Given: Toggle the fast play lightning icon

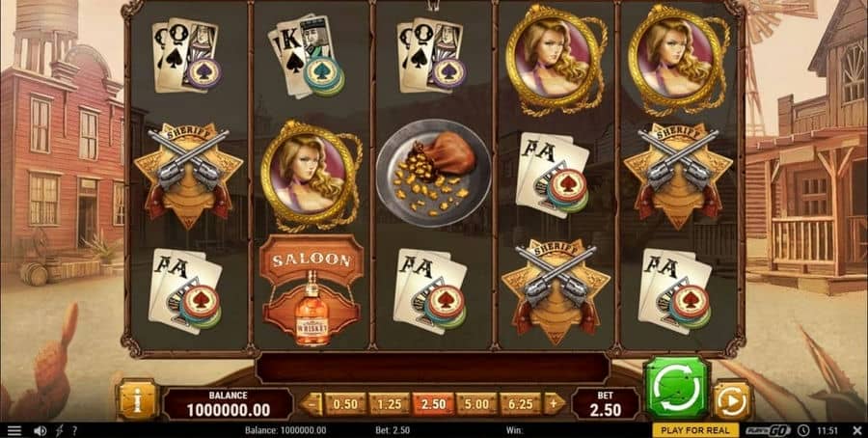Looking at the screenshot, I should pyautogui.click(x=59, y=431).
